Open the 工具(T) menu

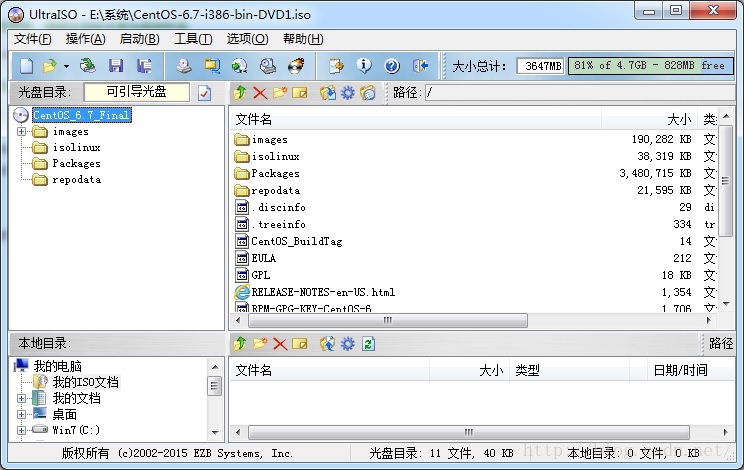pyautogui.click(x=193, y=39)
